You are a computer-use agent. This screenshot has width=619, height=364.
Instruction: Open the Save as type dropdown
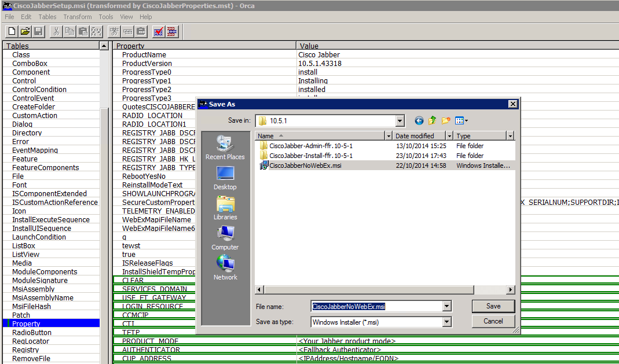click(446, 322)
